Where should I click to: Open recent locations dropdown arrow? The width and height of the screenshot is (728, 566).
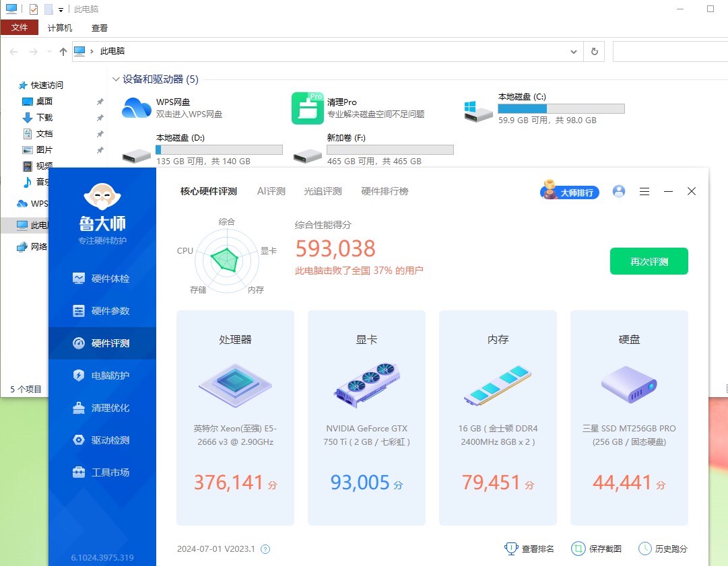(49, 52)
